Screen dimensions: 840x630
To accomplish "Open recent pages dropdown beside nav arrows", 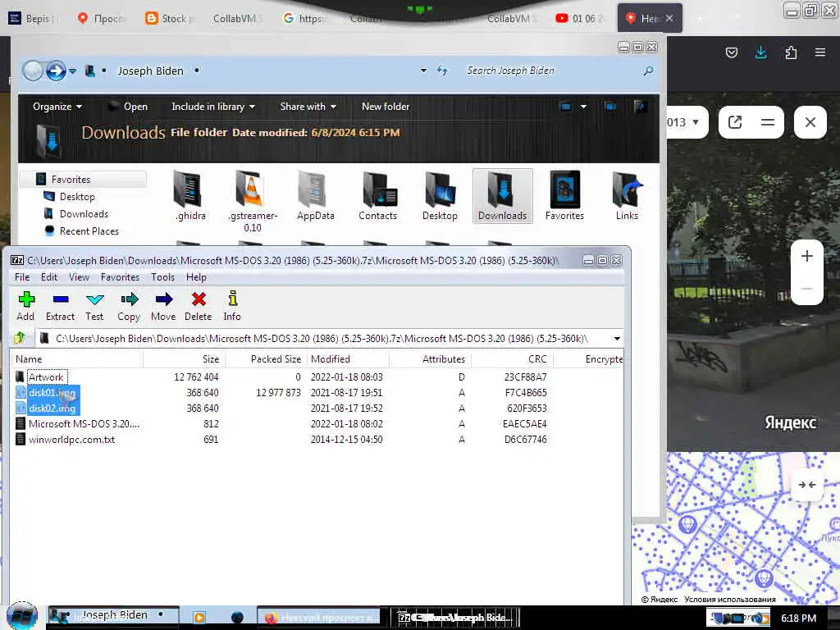I will 72,71.
